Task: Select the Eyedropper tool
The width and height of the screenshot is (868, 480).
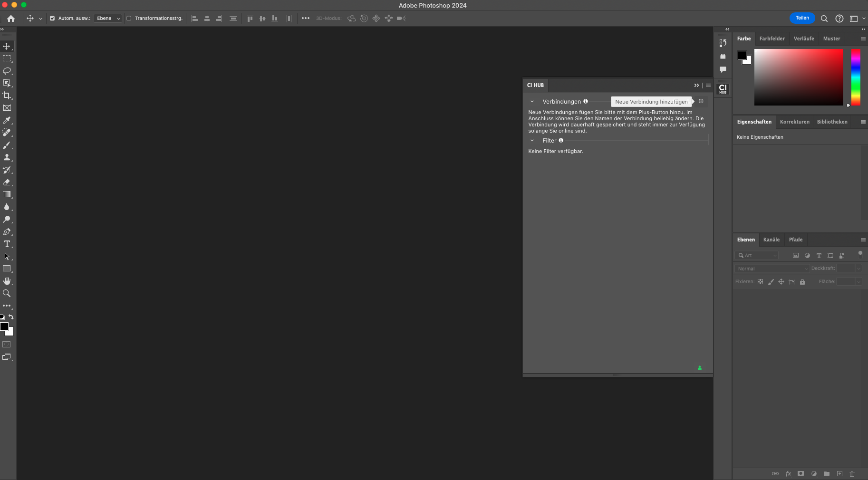Action: click(x=7, y=120)
